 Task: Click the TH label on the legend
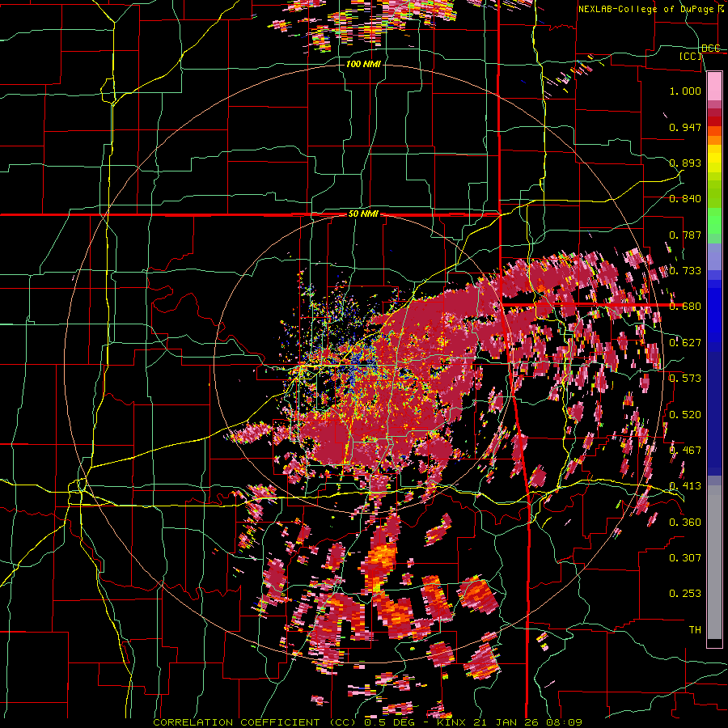[x=695, y=630]
